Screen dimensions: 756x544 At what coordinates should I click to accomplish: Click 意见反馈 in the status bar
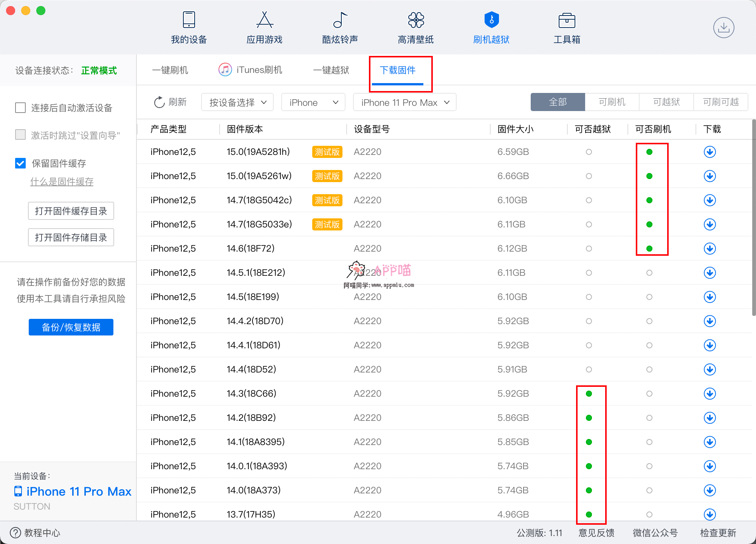[x=596, y=533]
